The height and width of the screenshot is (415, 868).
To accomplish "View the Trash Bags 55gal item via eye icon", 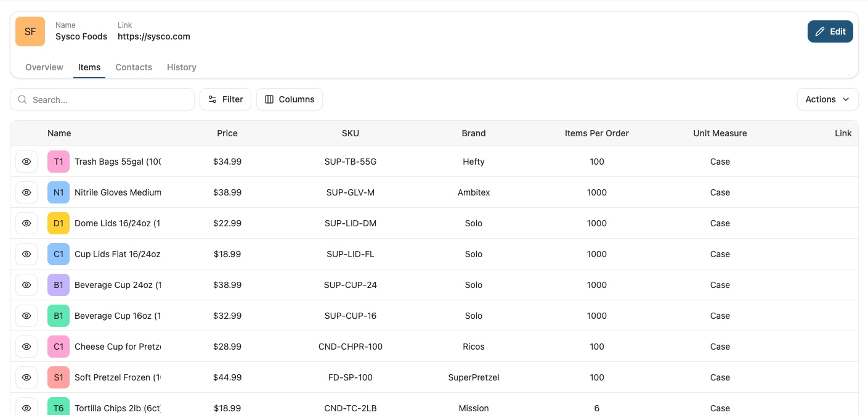I will pyautogui.click(x=26, y=162).
